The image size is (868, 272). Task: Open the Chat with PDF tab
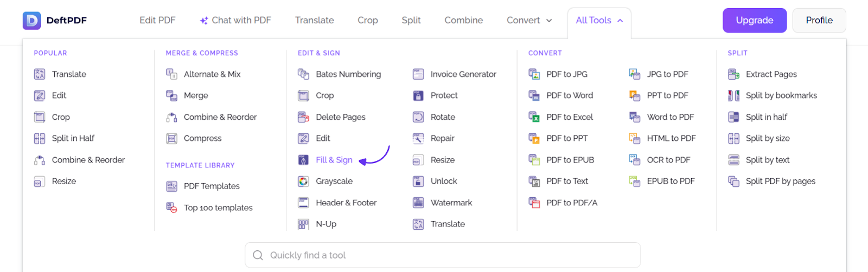tap(235, 20)
